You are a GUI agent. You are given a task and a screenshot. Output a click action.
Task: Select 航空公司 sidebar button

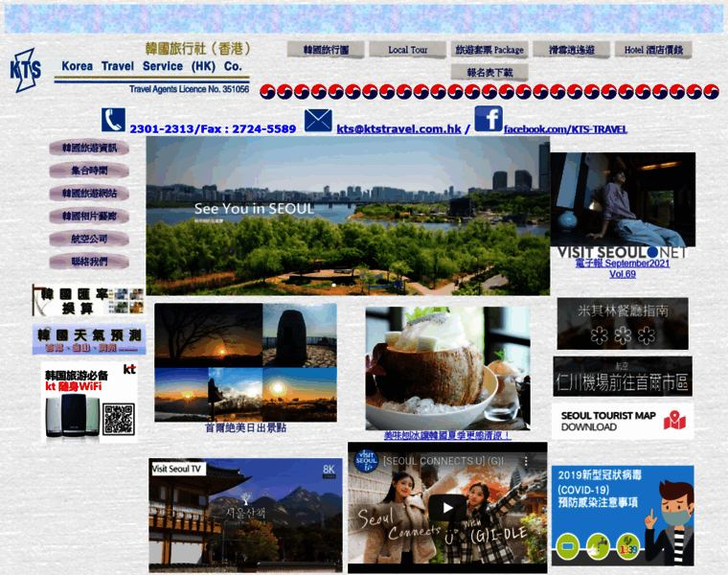click(89, 240)
